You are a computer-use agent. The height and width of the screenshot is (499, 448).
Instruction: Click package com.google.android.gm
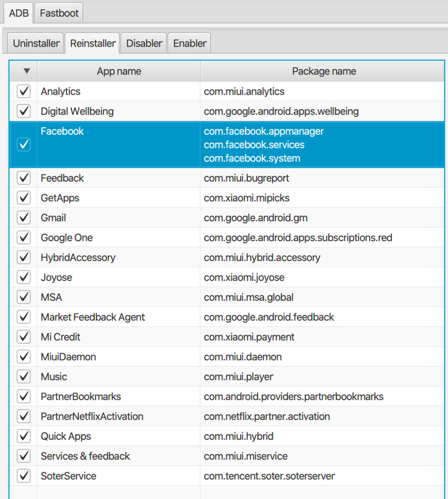pyautogui.click(x=256, y=218)
